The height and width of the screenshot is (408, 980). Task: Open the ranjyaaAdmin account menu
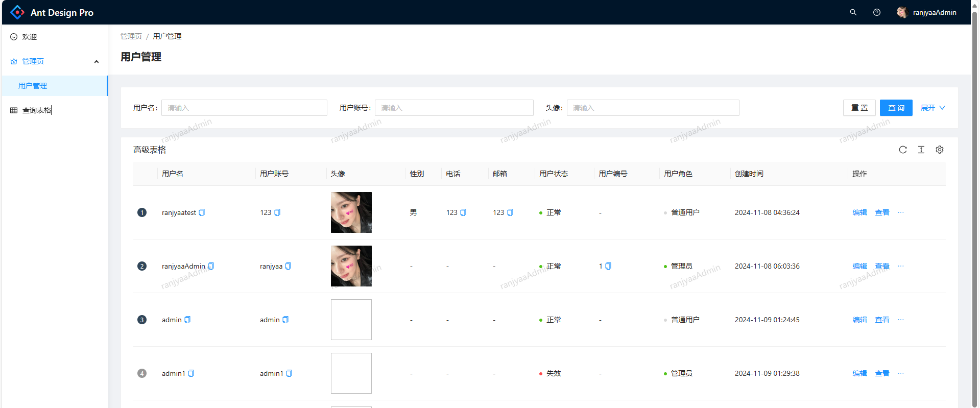coord(926,12)
